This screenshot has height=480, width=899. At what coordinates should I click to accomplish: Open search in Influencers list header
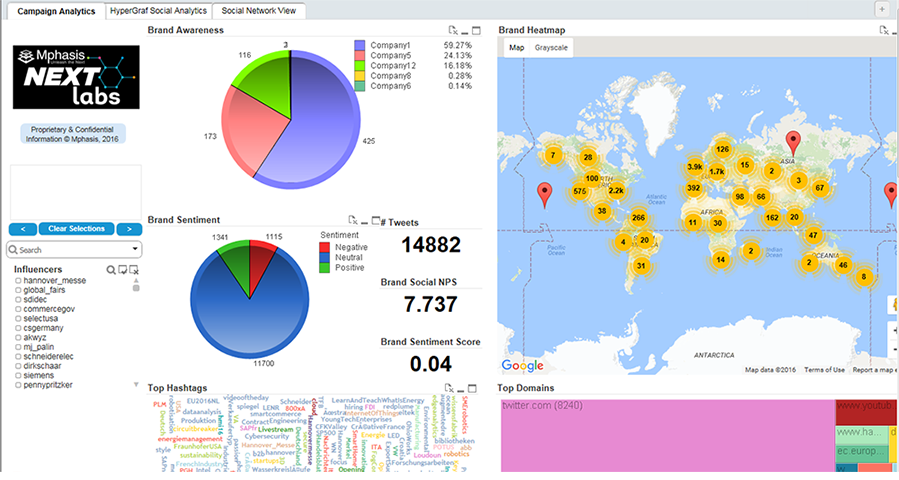tap(111, 270)
